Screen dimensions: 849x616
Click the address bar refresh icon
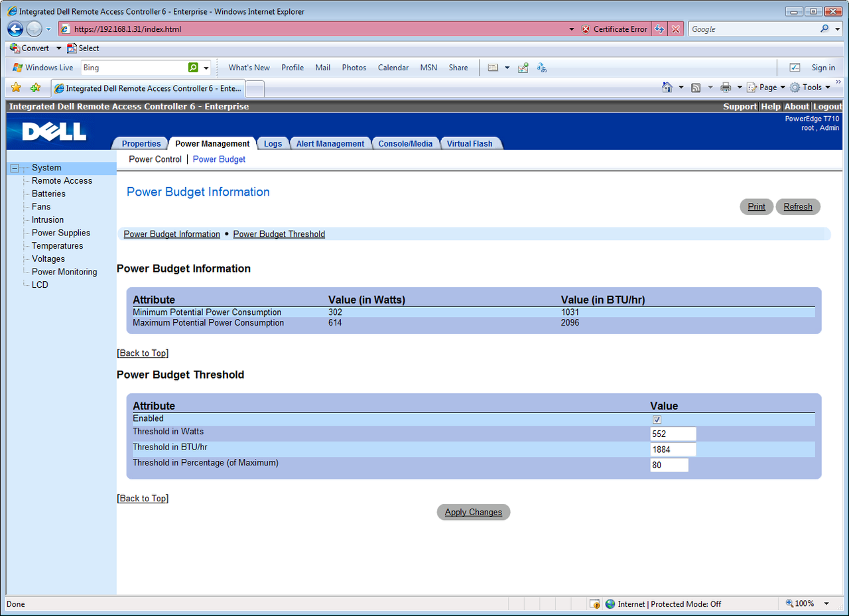tap(659, 29)
